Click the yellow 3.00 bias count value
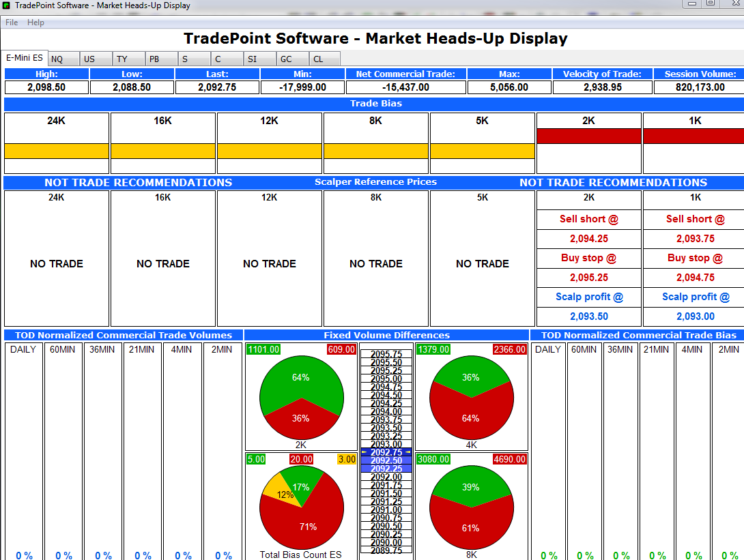 click(x=347, y=459)
